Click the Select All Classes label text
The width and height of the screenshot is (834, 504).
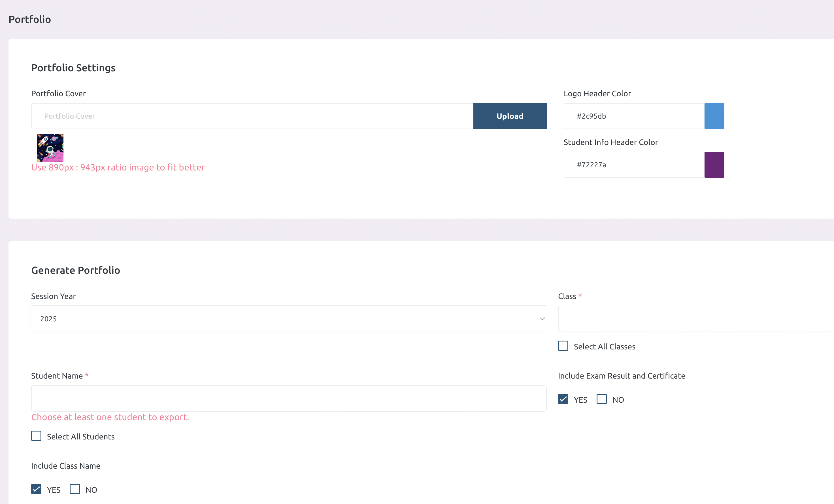click(x=604, y=347)
